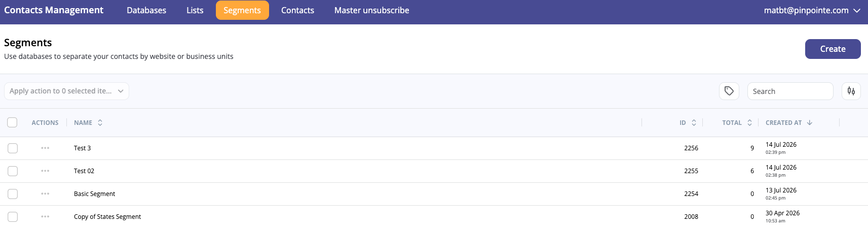The image size is (868, 228).
Task: Open actions ellipsis for Test 3
Action: [x=45, y=148]
